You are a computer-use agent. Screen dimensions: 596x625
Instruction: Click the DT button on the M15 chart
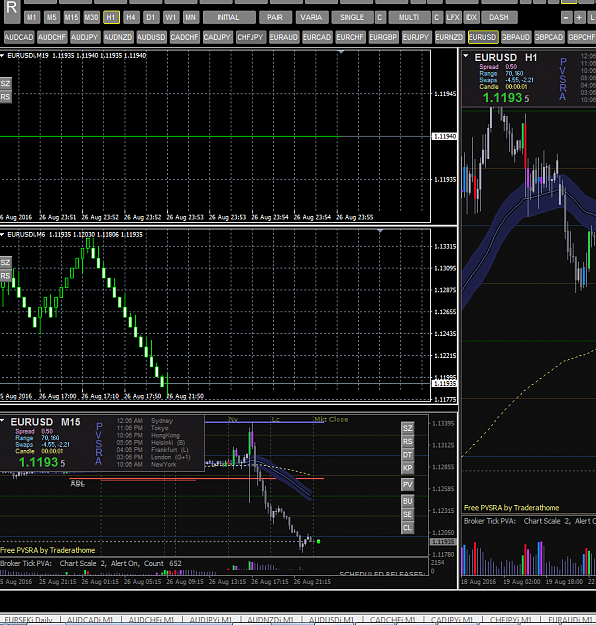tap(407, 455)
